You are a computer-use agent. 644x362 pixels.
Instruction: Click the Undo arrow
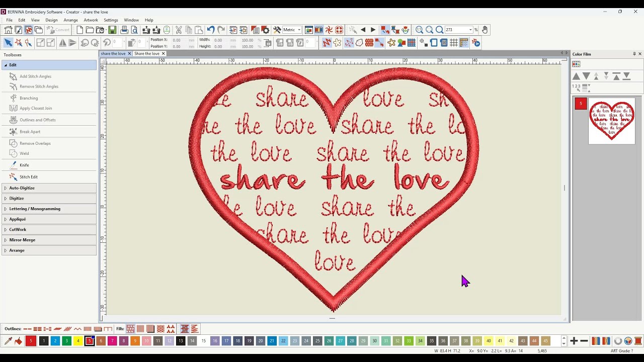click(211, 30)
